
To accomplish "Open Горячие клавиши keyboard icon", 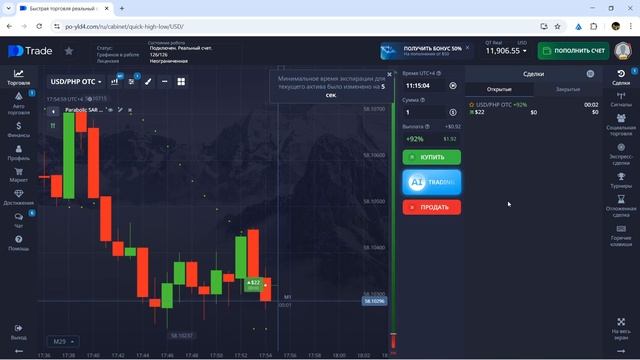I will [x=621, y=236].
